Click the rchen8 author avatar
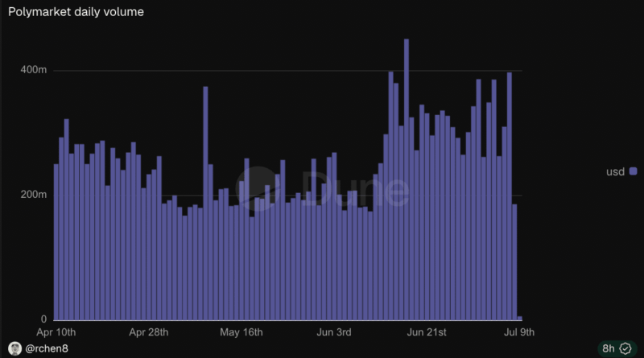644x358 pixels. pyautogui.click(x=14, y=348)
